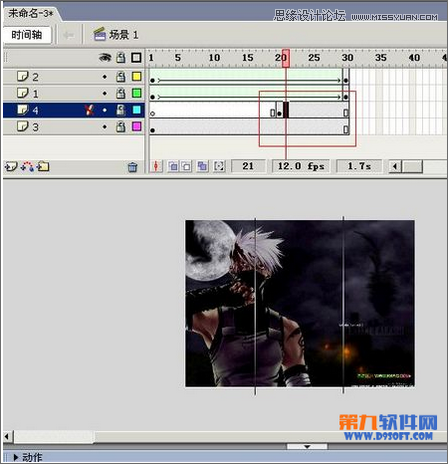Click the disabled back arrow in edit bar
448x464 pixels.
point(69,35)
